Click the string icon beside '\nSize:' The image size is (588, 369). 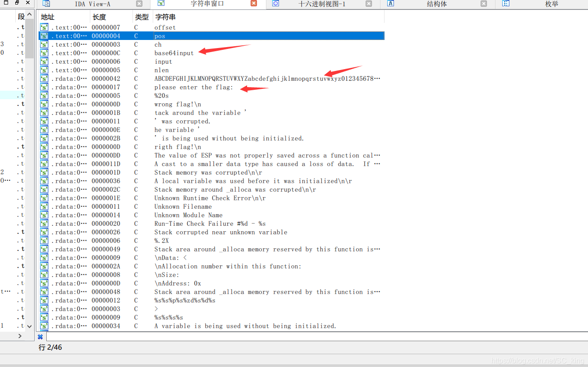pyautogui.click(x=44, y=275)
